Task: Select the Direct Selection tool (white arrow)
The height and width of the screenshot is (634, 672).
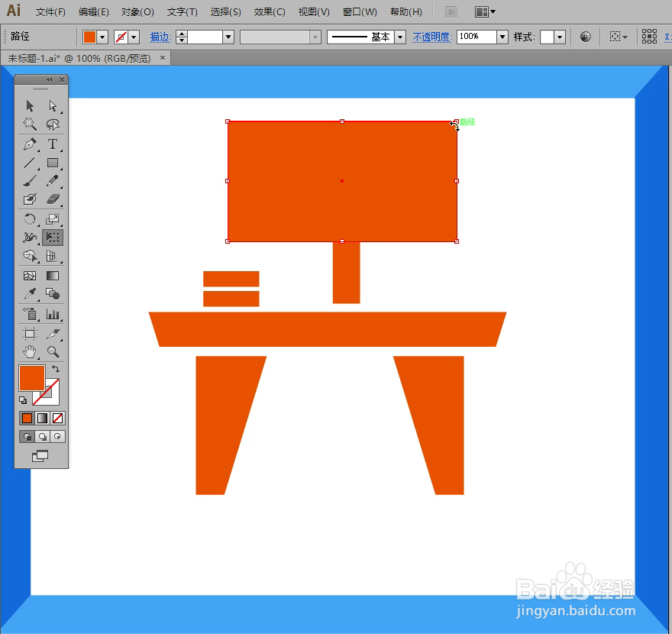Action: tap(53, 105)
